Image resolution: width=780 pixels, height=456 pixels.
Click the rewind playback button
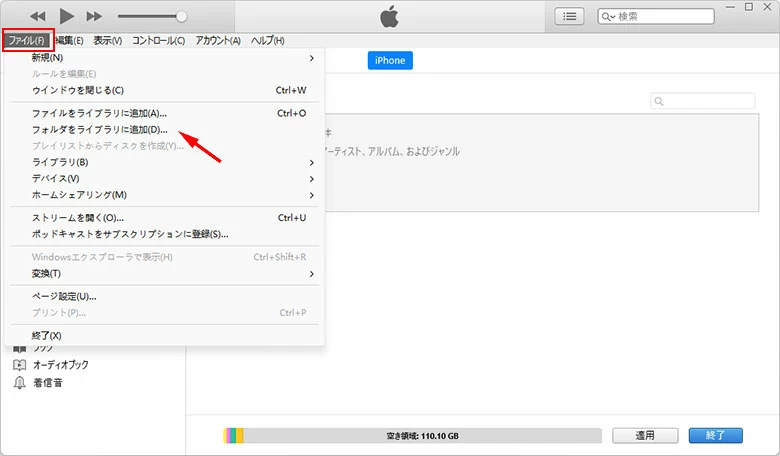38,16
